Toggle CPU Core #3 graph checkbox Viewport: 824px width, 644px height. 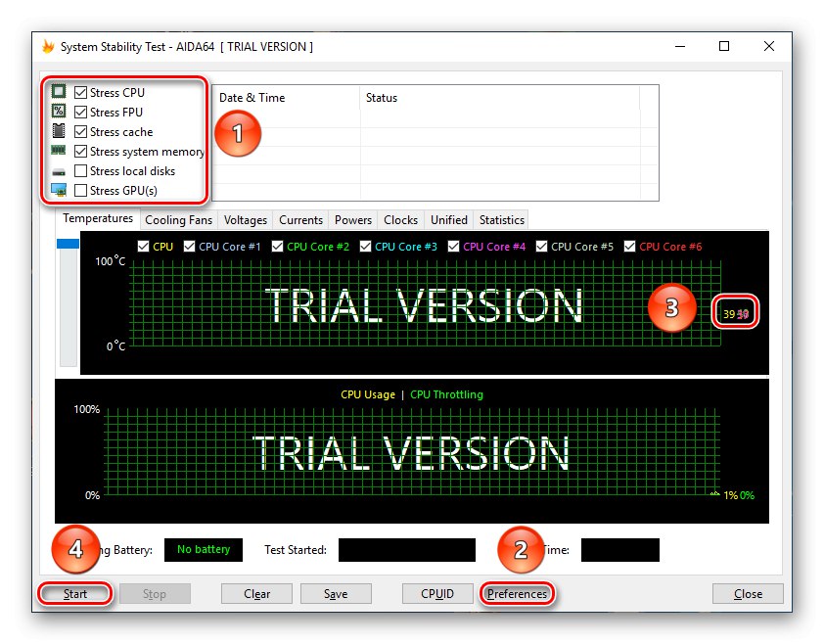tap(365, 247)
